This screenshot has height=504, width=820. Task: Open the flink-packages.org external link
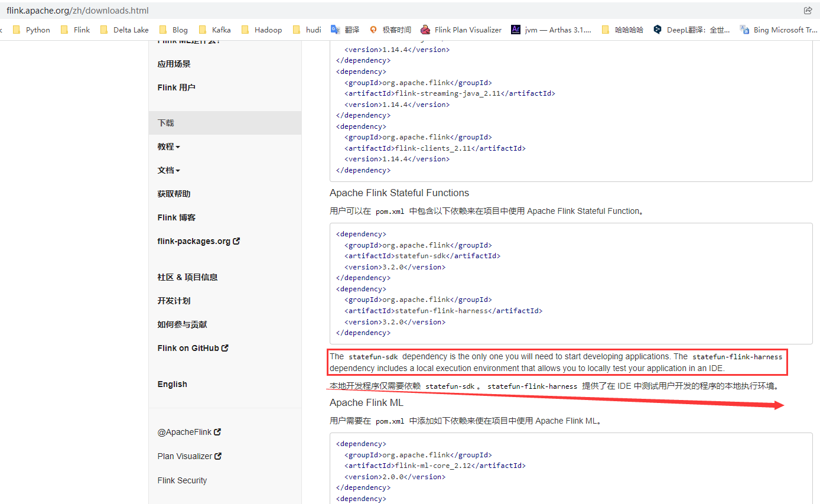click(x=199, y=241)
